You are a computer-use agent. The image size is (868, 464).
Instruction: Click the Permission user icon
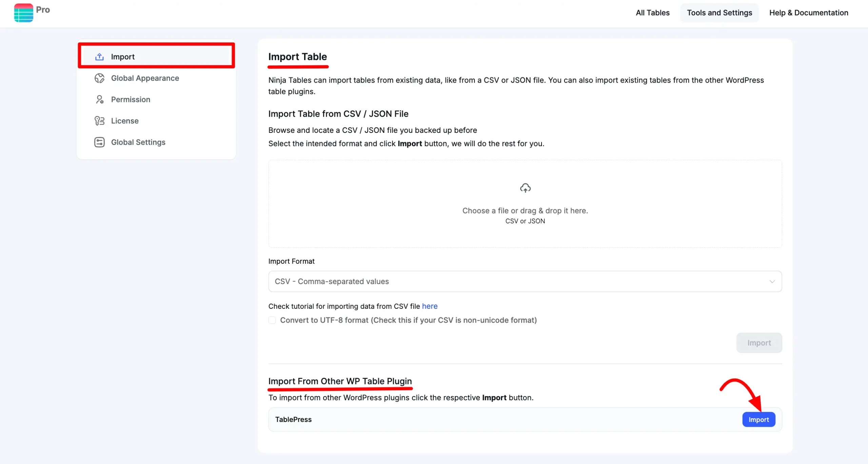pyautogui.click(x=99, y=100)
